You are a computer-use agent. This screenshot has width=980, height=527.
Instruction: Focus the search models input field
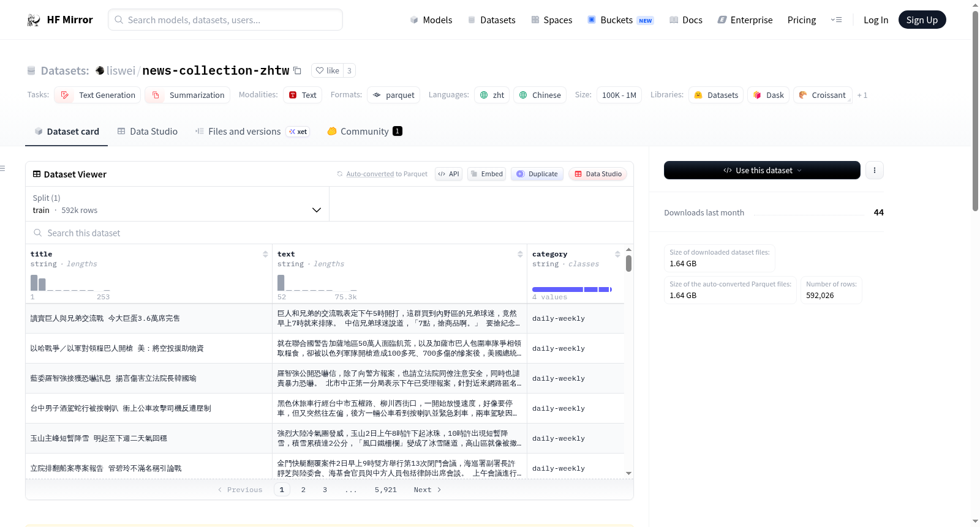pyautogui.click(x=225, y=20)
